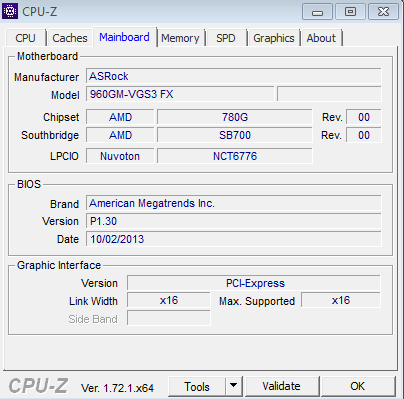Click the PCI-Express version field
Viewport: 404px width, 399px height.
point(254,283)
